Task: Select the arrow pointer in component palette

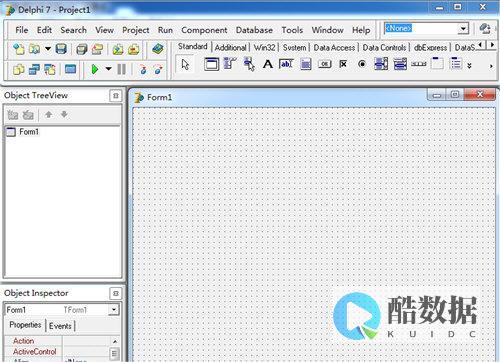Action: click(x=185, y=64)
